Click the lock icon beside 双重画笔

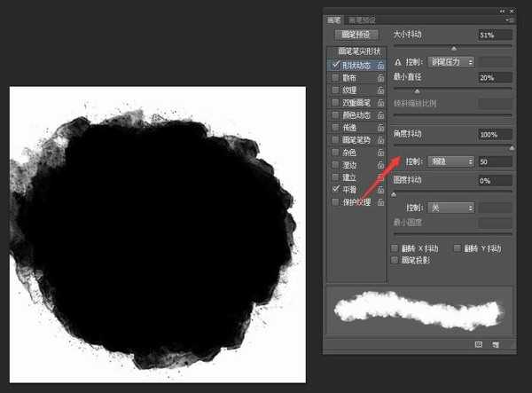[380, 103]
